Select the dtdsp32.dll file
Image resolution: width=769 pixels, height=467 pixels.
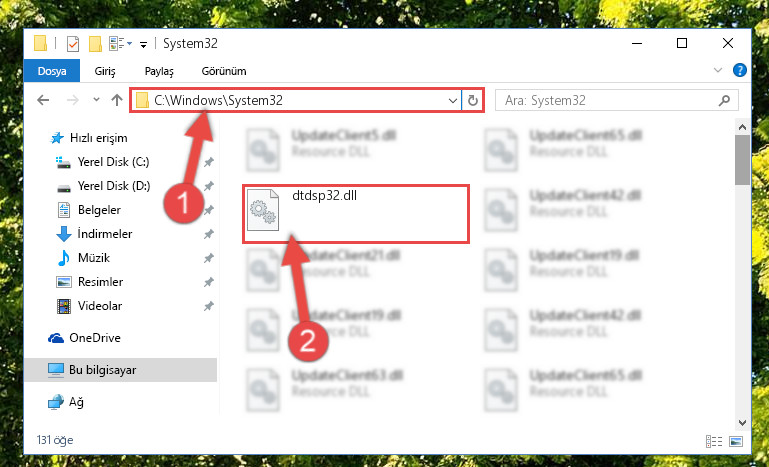click(356, 213)
